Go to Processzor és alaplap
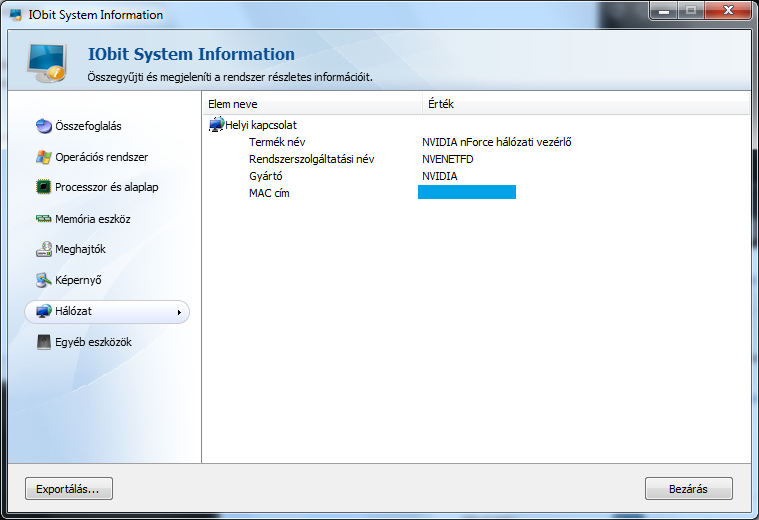Screen dimensions: 759x520 (106, 187)
